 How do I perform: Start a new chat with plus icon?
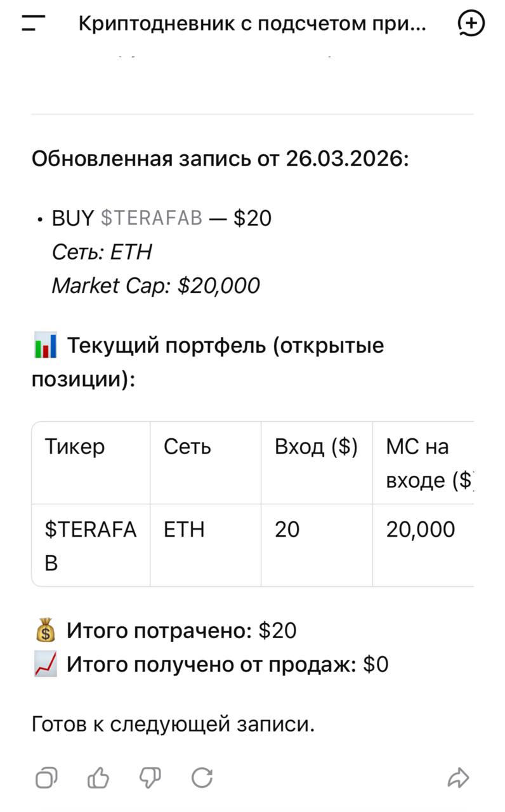471,23
